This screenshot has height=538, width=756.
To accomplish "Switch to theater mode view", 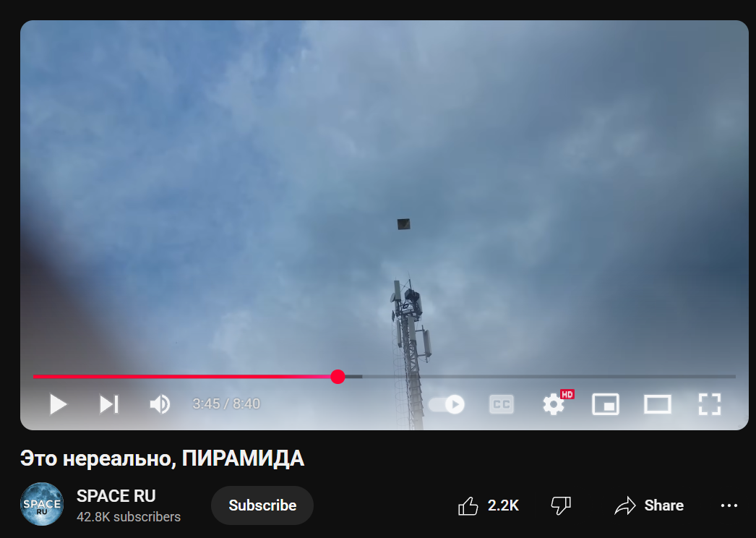I will [x=658, y=404].
